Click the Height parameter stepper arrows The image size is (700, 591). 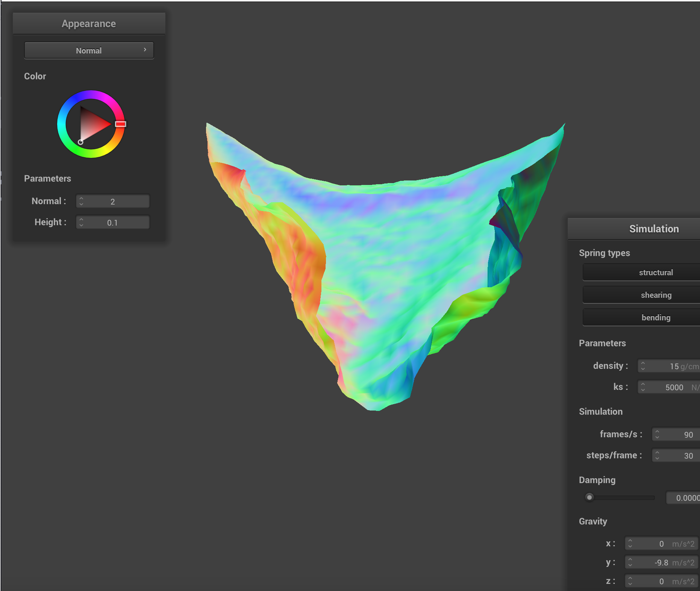coord(81,222)
